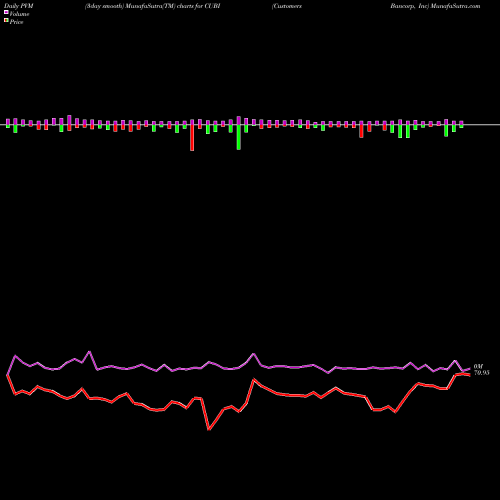Click the tallest red volume bar

(192, 138)
